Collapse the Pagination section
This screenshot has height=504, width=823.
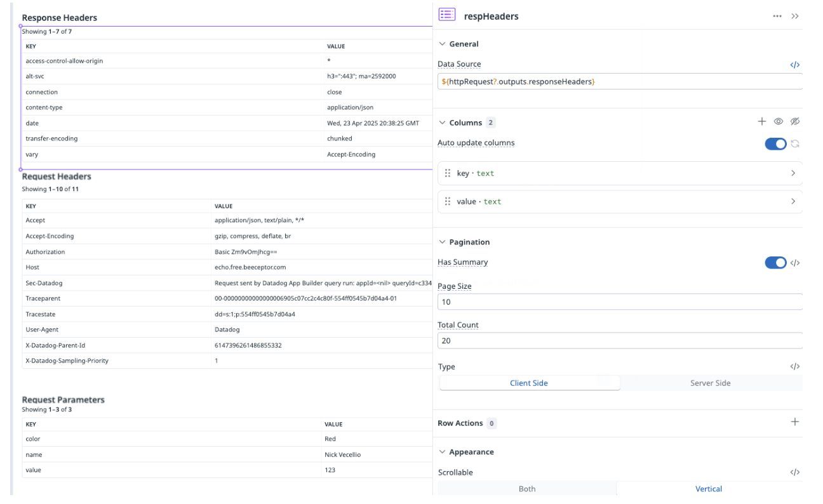tap(443, 242)
